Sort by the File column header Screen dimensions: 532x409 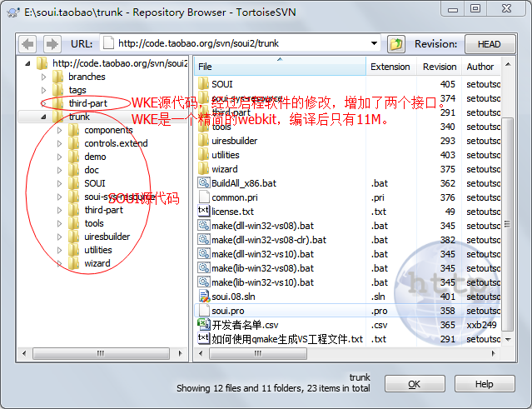[280, 67]
